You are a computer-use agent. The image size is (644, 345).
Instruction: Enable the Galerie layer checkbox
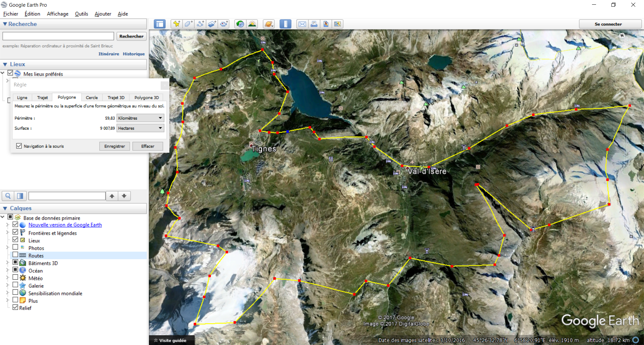click(x=15, y=285)
